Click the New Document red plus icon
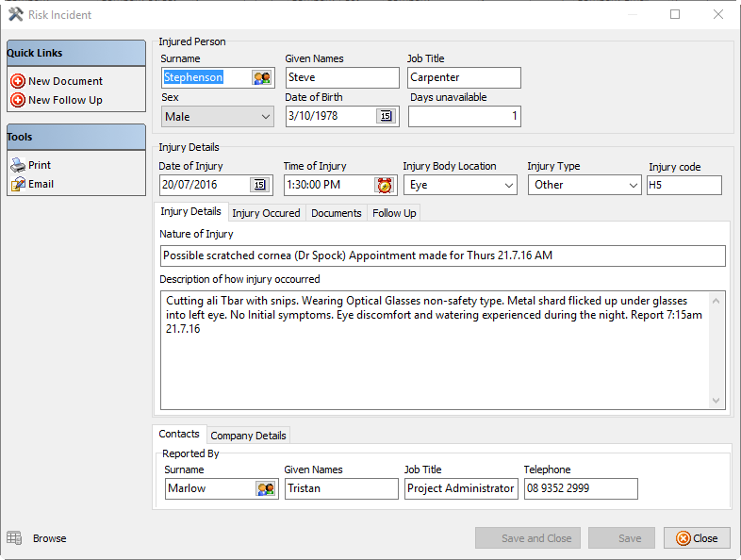The image size is (741, 560). (x=17, y=81)
